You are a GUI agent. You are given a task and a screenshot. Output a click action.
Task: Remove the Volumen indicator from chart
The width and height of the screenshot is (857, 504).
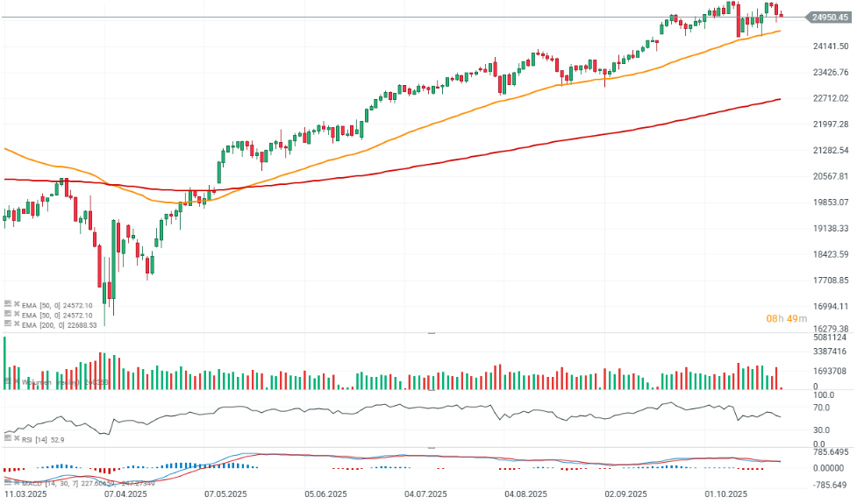(17, 382)
